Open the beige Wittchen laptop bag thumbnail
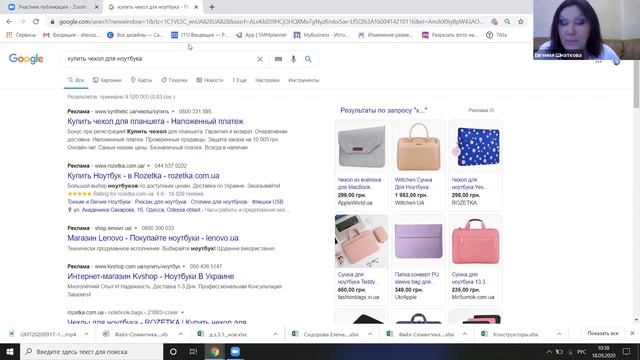Viewport: 640px width, 360px height. click(x=418, y=147)
